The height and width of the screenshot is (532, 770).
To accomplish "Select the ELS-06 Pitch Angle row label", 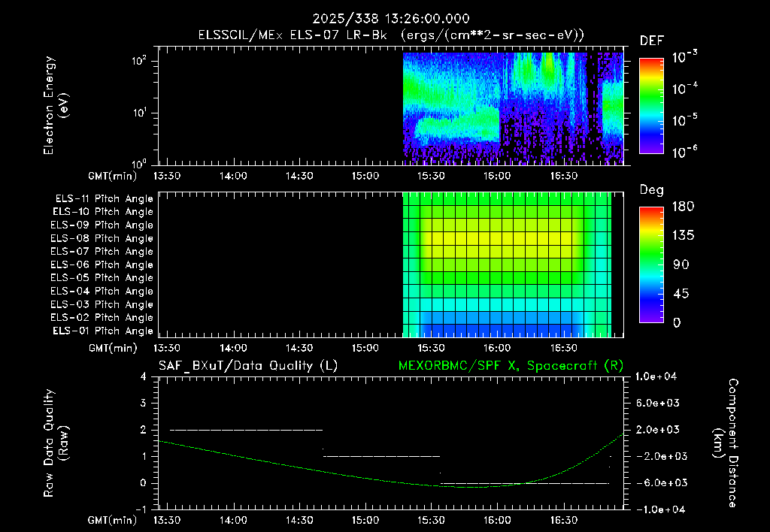I will pos(102,264).
